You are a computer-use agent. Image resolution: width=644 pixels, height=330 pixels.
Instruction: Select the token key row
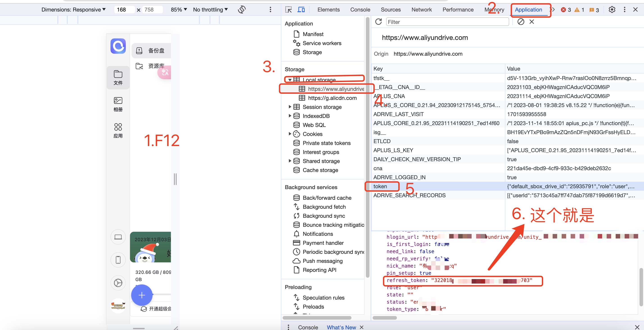(380, 186)
